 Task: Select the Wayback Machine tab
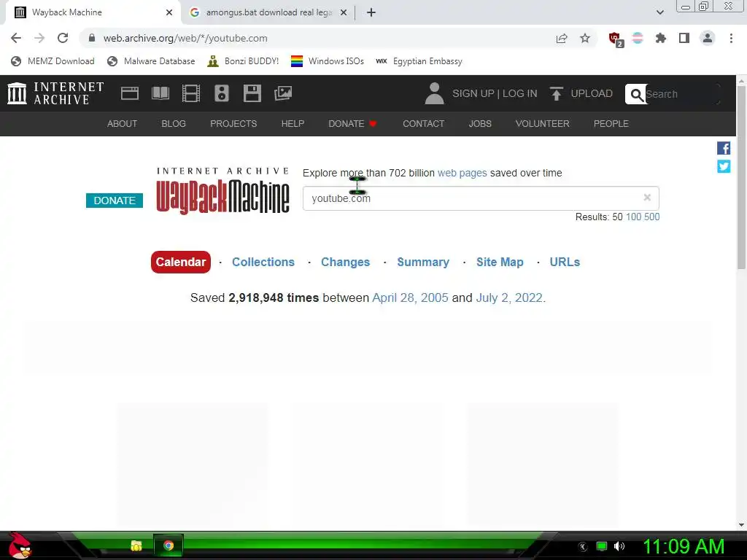pyautogui.click(x=93, y=12)
